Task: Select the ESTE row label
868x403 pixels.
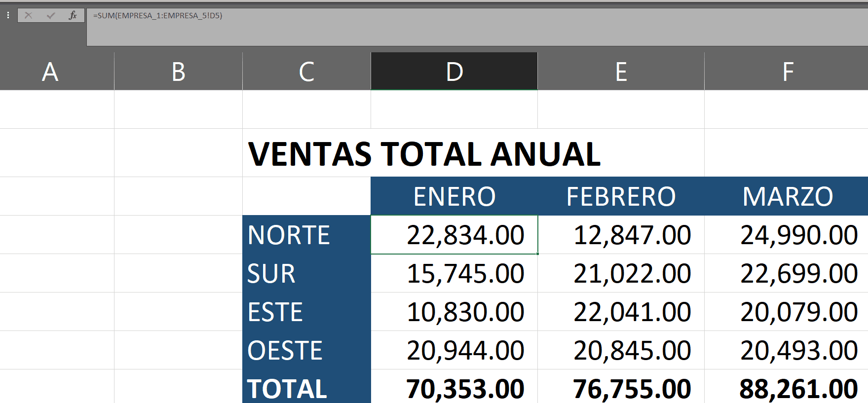Action: point(306,312)
